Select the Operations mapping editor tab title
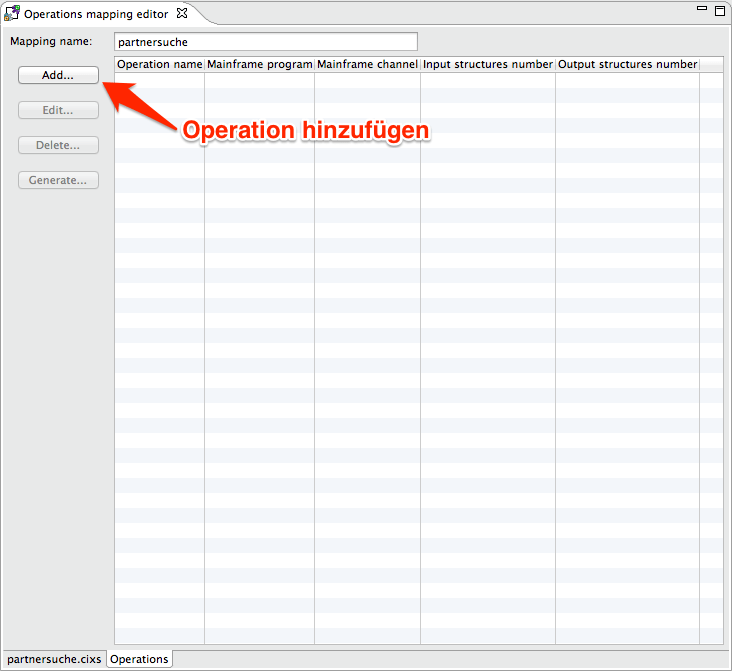Viewport: 732px width, 671px height. (96, 14)
